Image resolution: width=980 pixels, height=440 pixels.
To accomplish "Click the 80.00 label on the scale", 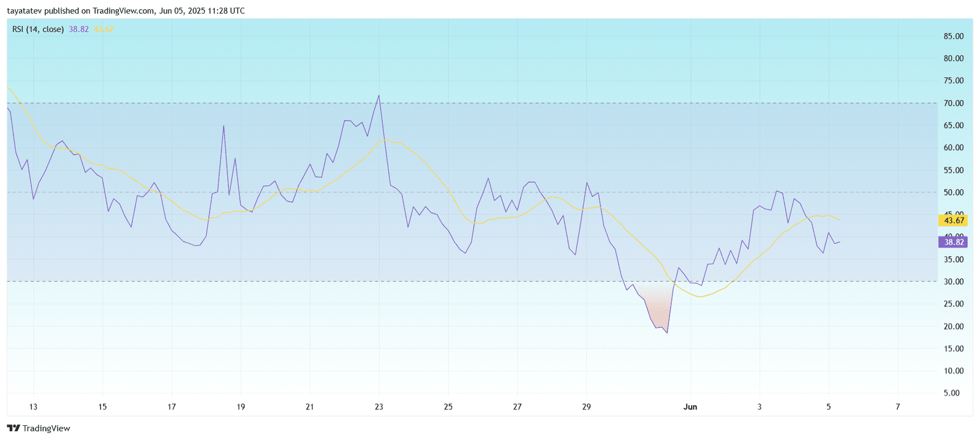I will 954,58.
